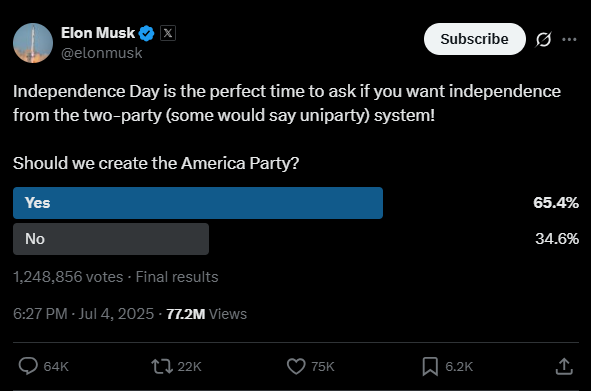591x391 pixels.
Task: Click the Grok slashed-circle icon
Action: coord(543,39)
